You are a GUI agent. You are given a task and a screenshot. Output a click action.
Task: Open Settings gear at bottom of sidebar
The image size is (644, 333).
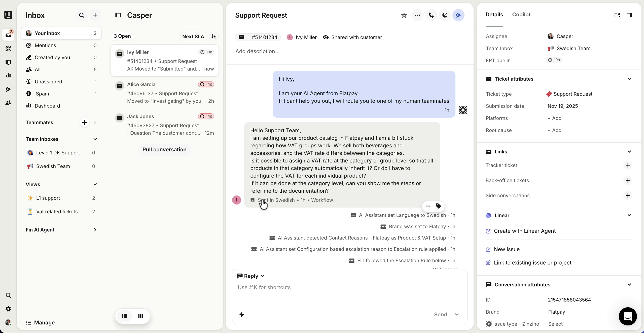click(x=8, y=309)
